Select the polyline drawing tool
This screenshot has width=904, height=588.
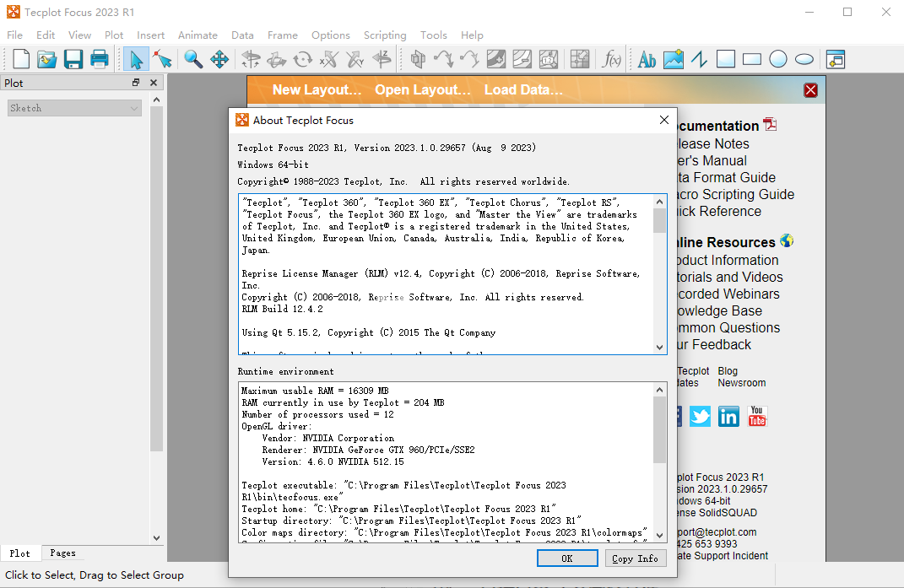(700, 59)
